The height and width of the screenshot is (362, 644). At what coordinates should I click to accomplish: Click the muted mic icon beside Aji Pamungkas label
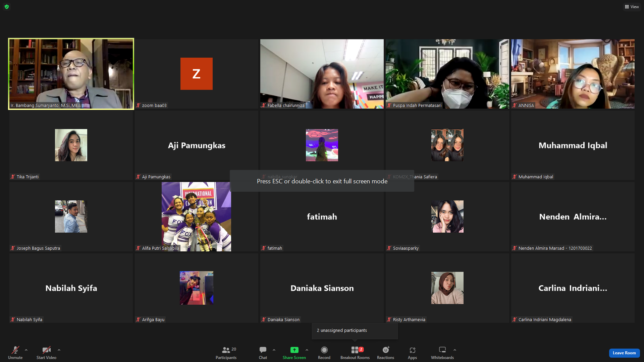tap(138, 177)
